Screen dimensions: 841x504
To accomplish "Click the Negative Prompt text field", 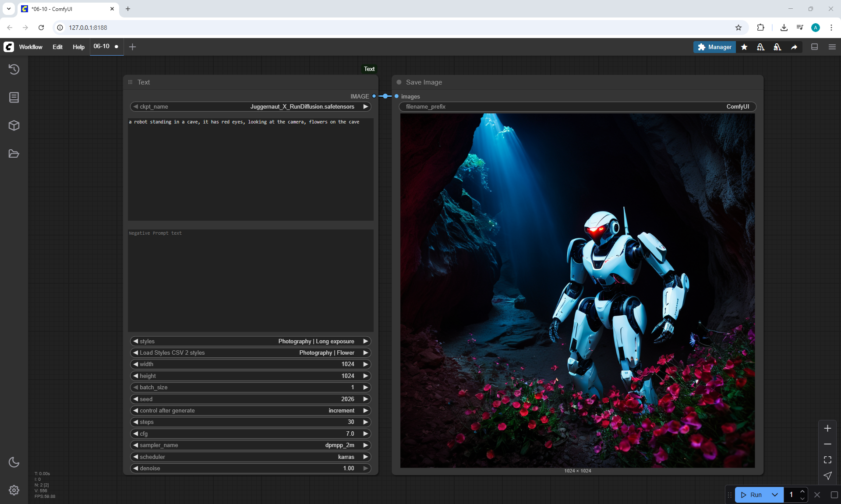I will (x=251, y=280).
